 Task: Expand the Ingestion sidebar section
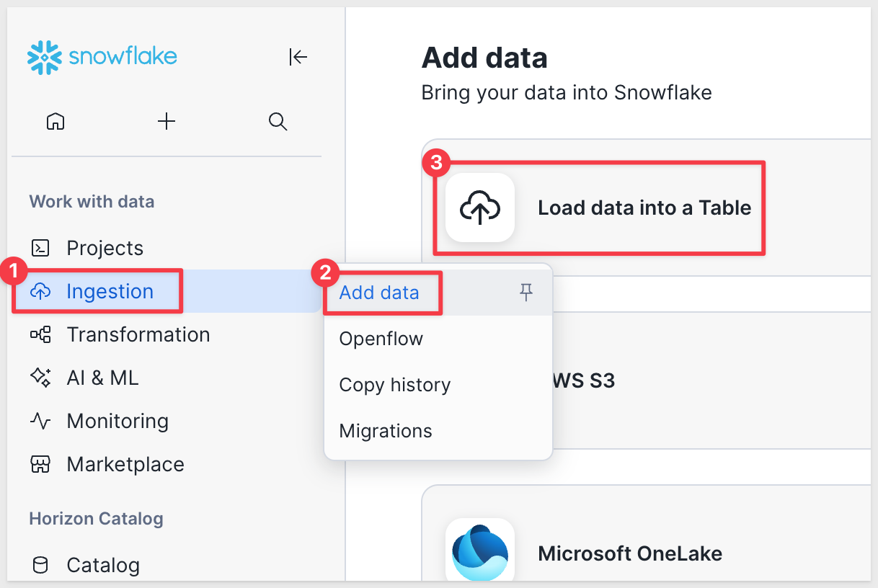[x=110, y=291]
